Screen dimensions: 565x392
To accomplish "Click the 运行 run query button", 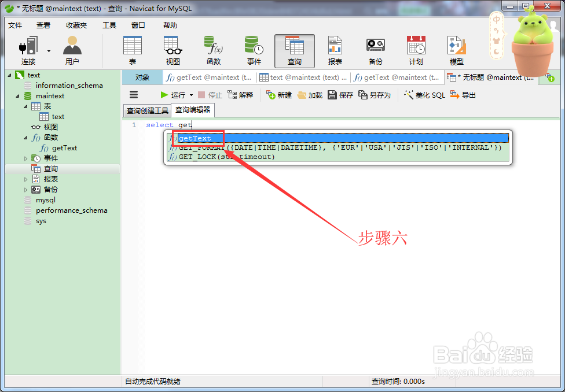I will tap(173, 95).
